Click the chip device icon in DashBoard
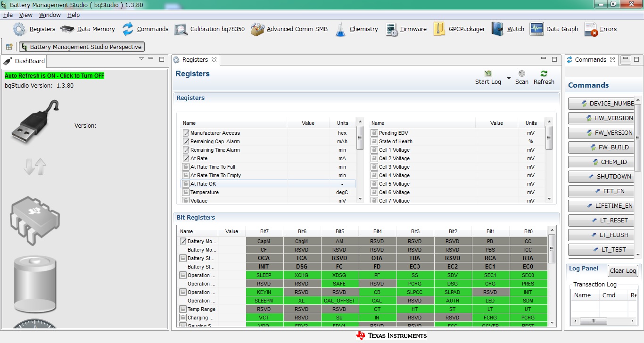 (x=35, y=220)
